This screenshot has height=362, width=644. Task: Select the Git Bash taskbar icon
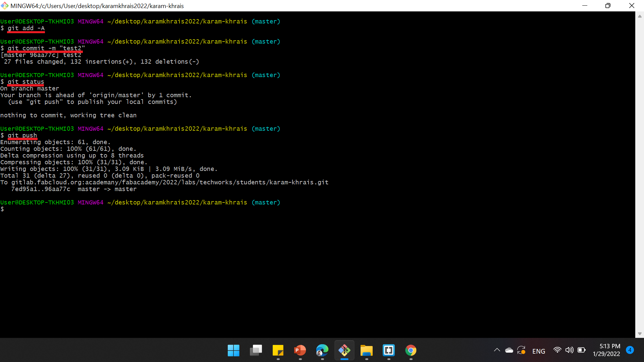(x=344, y=351)
